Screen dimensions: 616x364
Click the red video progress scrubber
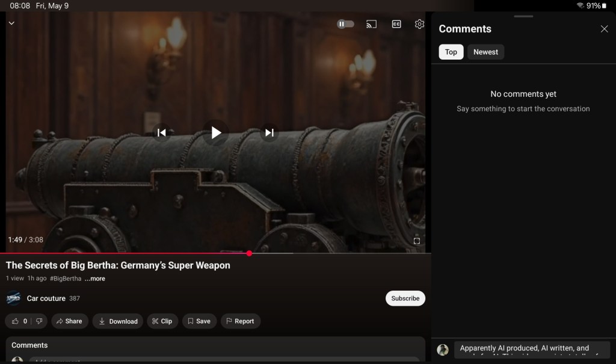[x=249, y=253]
